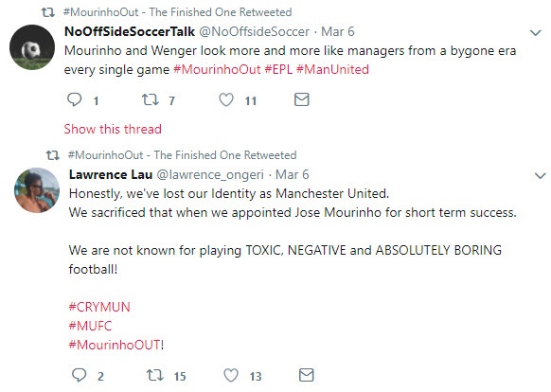This screenshot has height=392, width=551.
Task: Open the #CRYMUN hashtag
Action: coord(99,307)
